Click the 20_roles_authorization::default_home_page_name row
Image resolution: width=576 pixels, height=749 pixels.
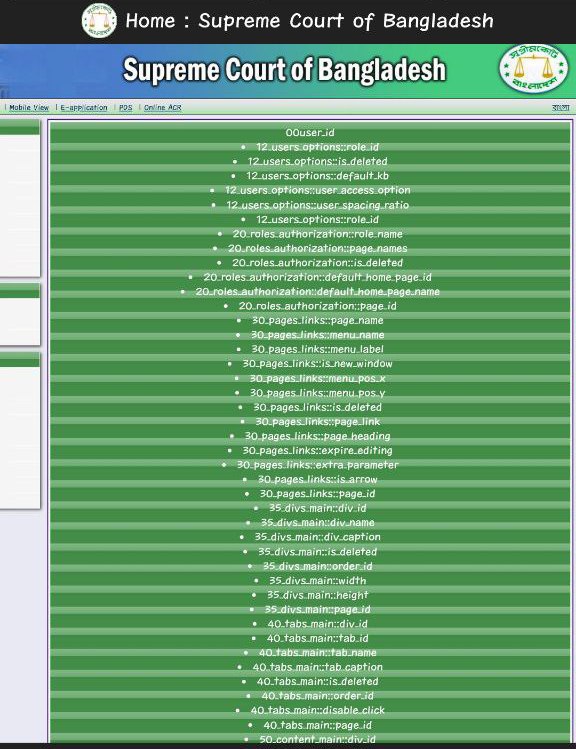coord(318,291)
